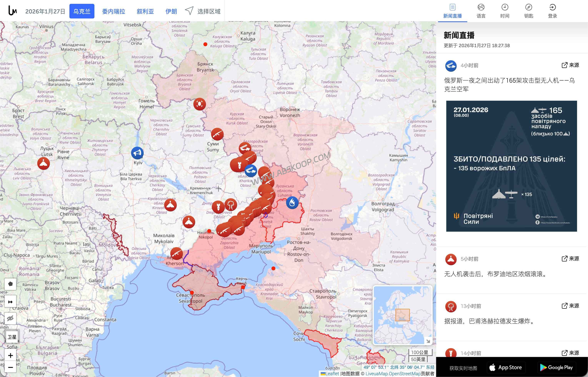Click the 时间 clock icon
Image resolution: width=588 pixels, height=377 pixels.
tap(505, 7)
